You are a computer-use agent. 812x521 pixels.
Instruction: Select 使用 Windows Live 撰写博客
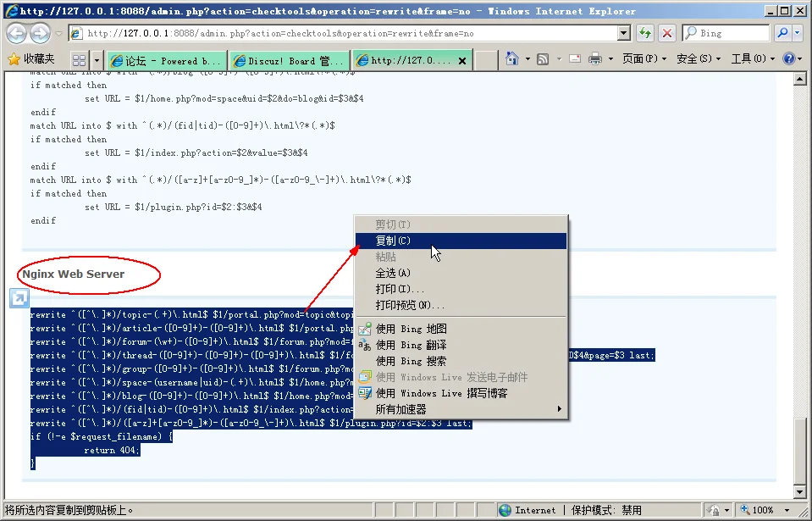461,393
